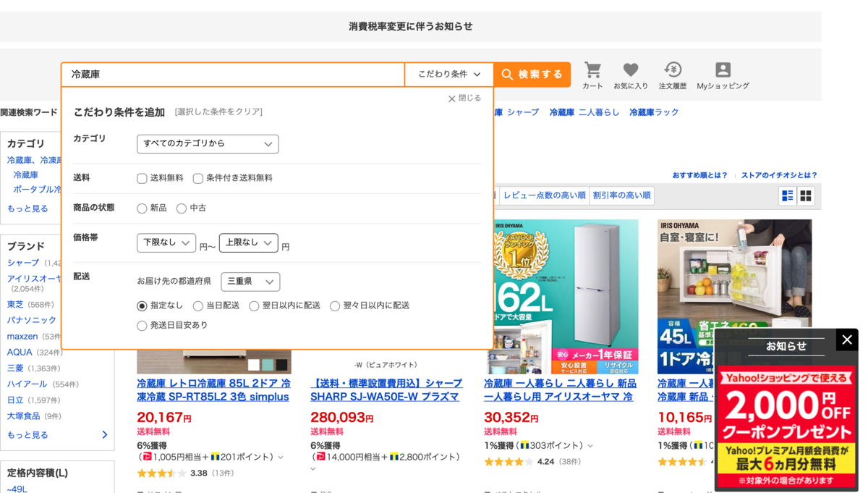This screenshot has width=868, height=493.
Task: Open the ストアのイチオシとは？ help link
Action: 779,175
